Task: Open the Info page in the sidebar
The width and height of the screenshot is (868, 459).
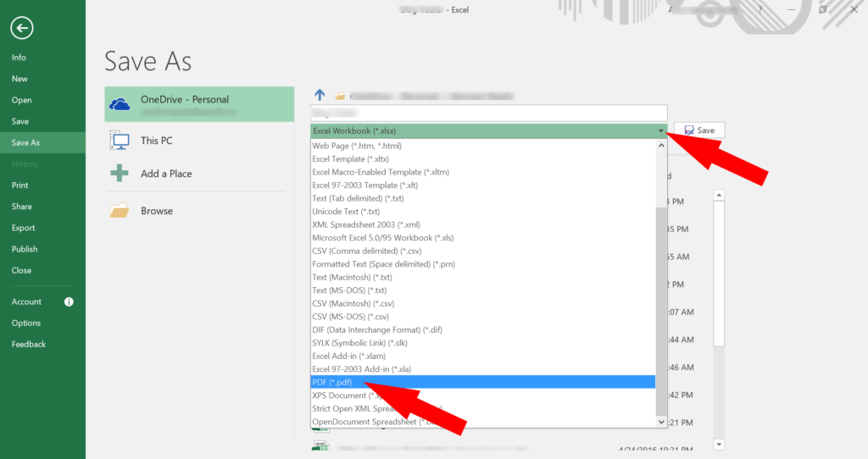Action: tap(19, 58)
